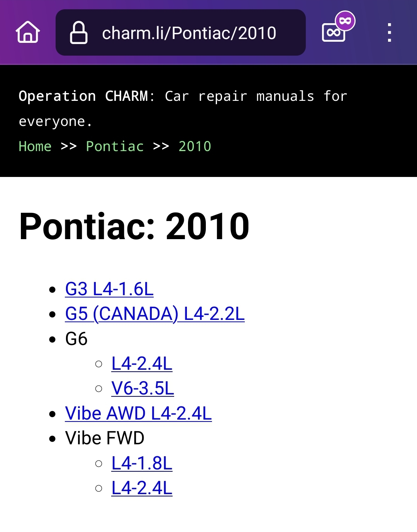The height and width of the screenshot is (532, 417).
Task: Open the Pontiac breadcrumb link
Action: [115, 146]
